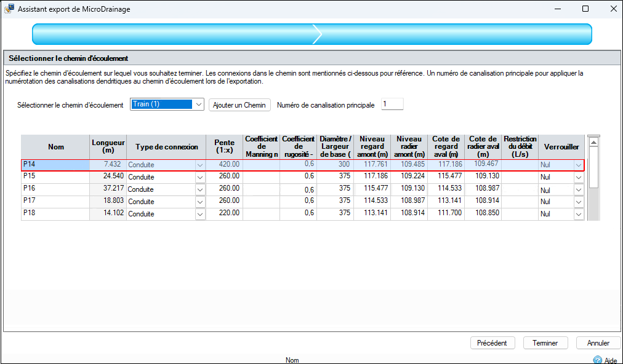Select the Niveau radier amont header

[x=409, y=147]
